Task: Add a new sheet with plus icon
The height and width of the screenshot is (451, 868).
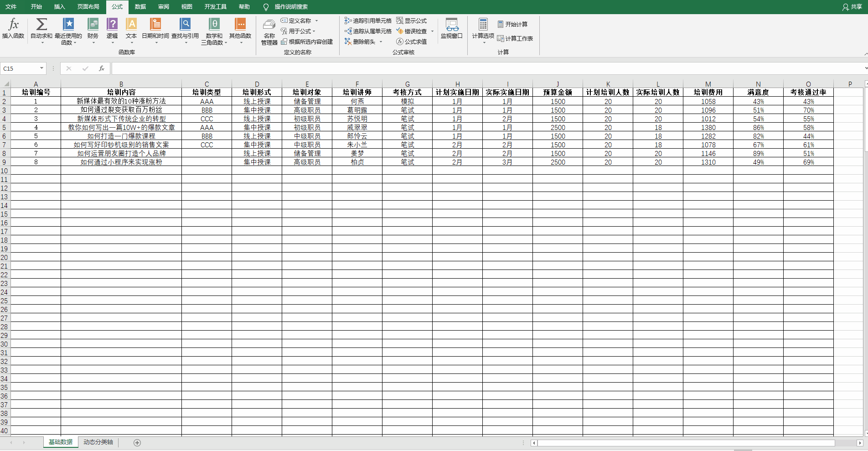Action: point(137,443)
